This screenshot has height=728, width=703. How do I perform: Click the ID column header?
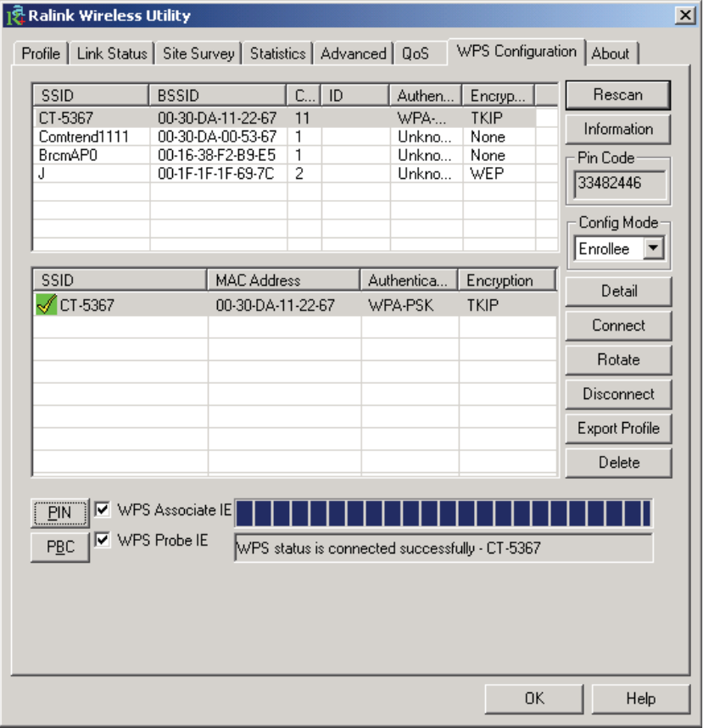point(355,96)
